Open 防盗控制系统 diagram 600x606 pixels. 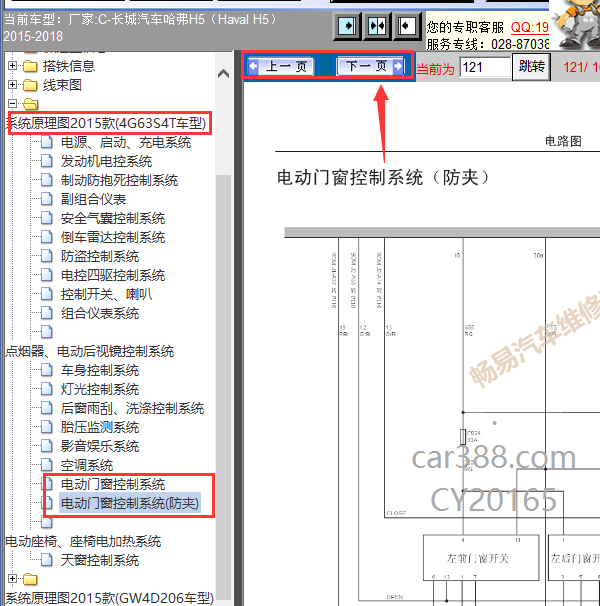pyautogui.click(x=100, y=256)
